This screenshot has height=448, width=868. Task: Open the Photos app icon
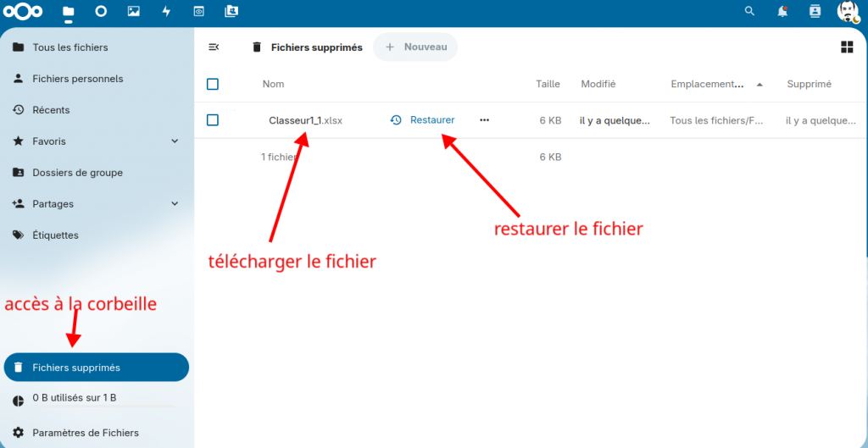pyautogui.click(x=133, y=11)
